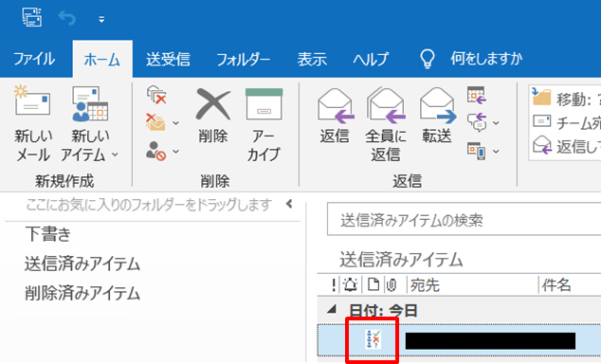Choose the 移動 quick step
The height and width of the screenshot is (364, 601).
567,99
